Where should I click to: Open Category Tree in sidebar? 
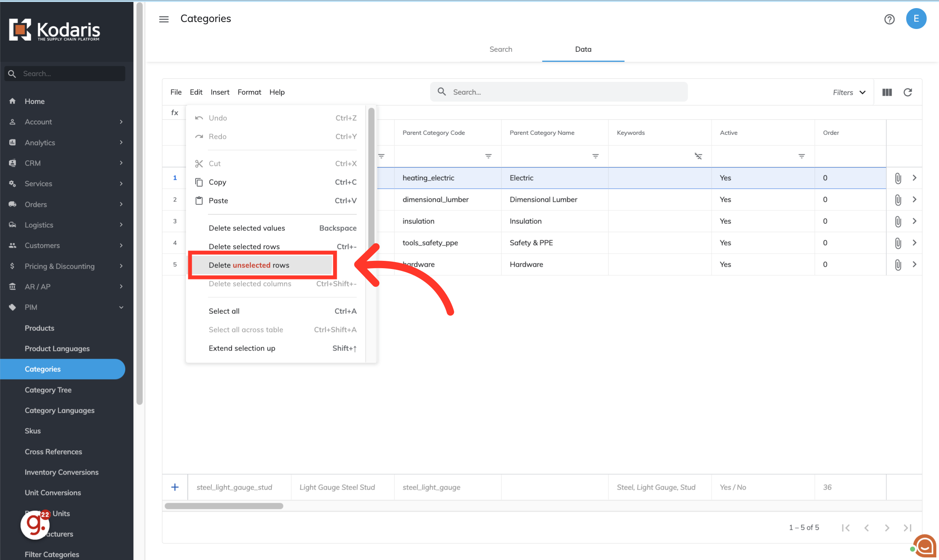coord(48,390)
